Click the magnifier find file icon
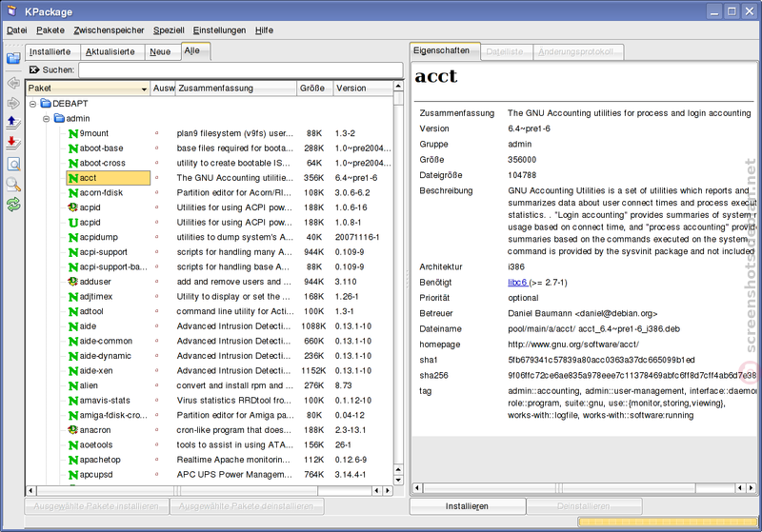Image resolution: width=762 pixels, height=532 pixels. (x=13, y=185)
